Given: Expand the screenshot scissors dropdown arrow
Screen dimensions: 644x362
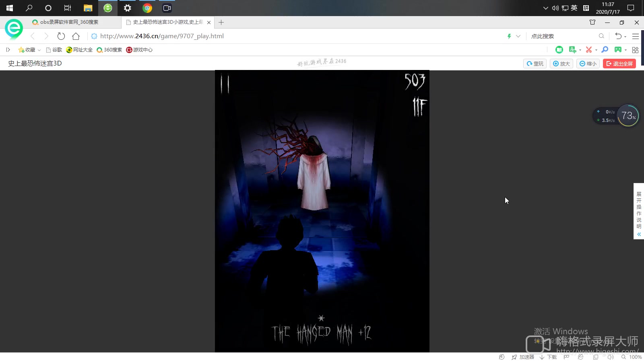Looking at the screenshot, I should 596,50.
